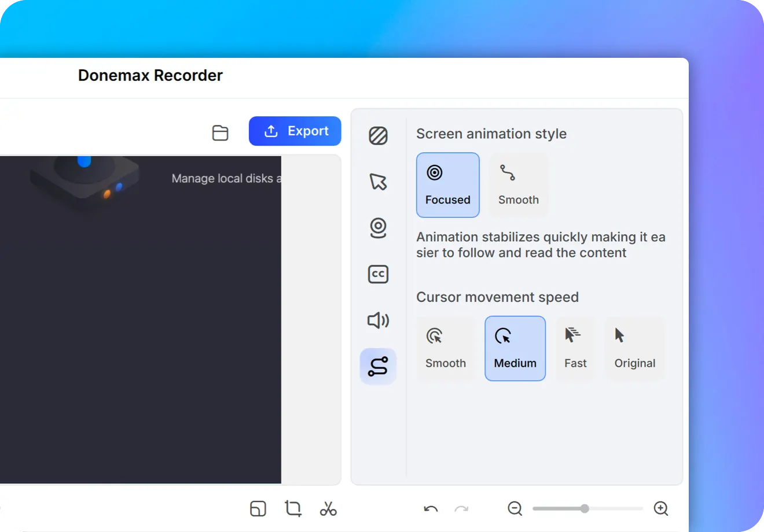The image size is (764, 532).
Task: Open the webcam settings icon
Action: (378, 228)
